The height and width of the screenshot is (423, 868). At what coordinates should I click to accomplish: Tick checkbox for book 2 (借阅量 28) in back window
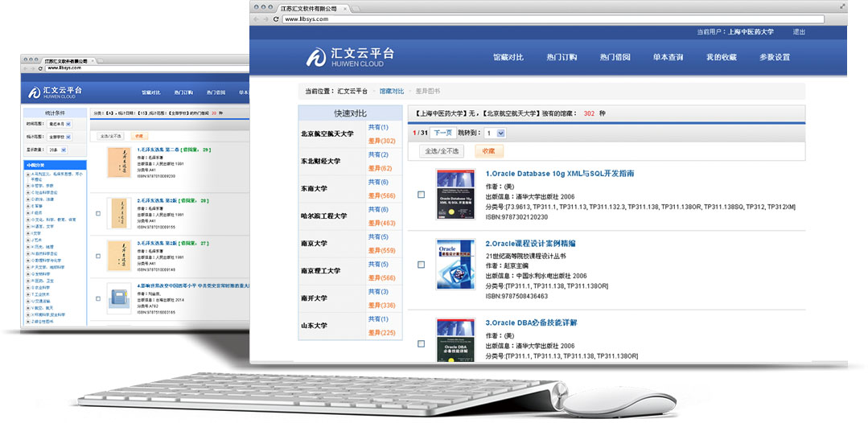pyautogui.click(x=98, y=213)
